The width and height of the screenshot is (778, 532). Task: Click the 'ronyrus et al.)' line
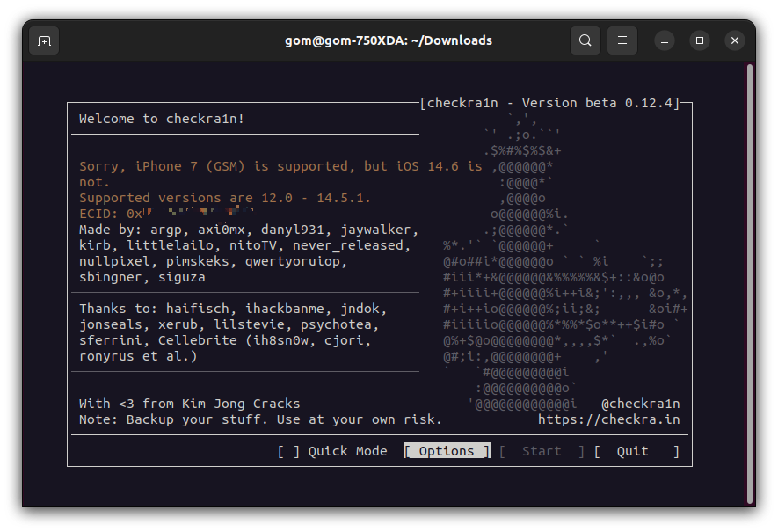coord(138,356)
